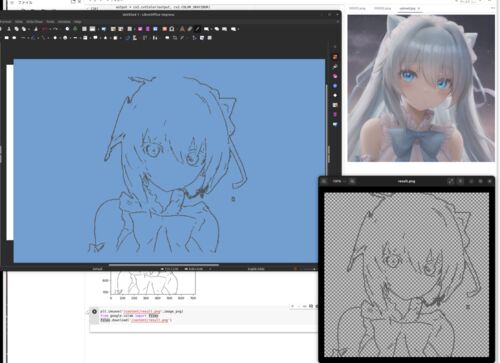Open the Slide Layout dropdown in Impress toolbar
Viewport: 500px width, 363px height.
(130, 29)
